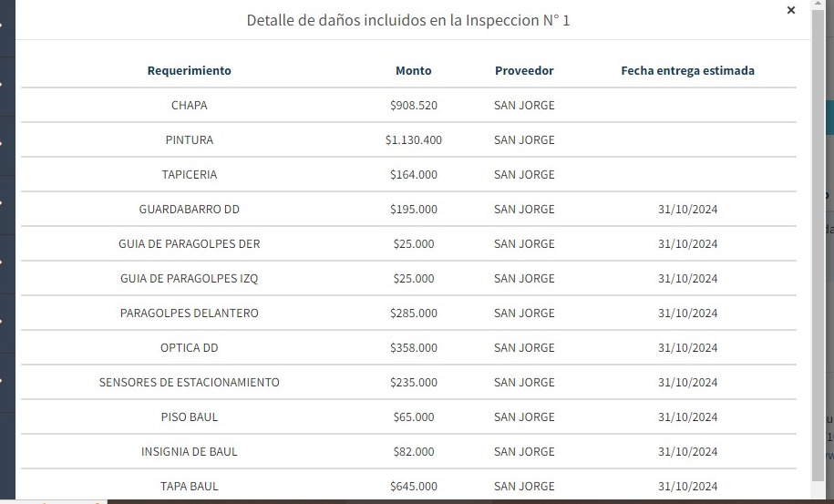Viewport: 834px width, 504px height.
Task: Click the Monto column header
Action: click(414, 70)
